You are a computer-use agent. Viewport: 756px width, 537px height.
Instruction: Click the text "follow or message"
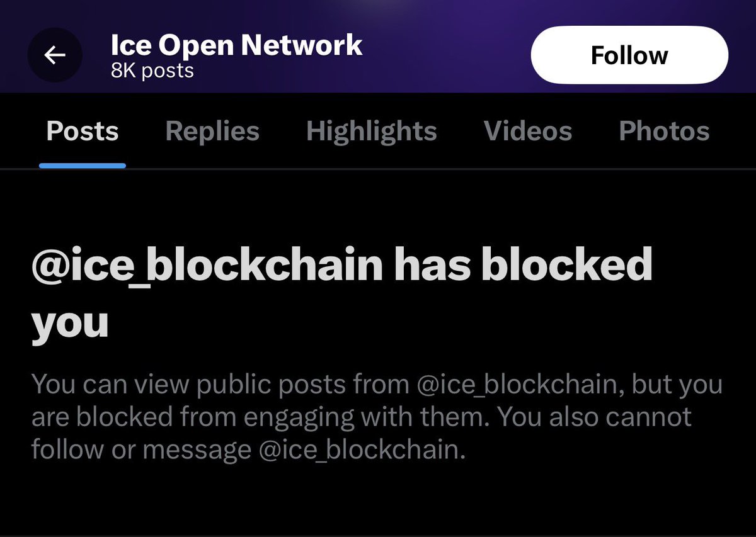141,450
